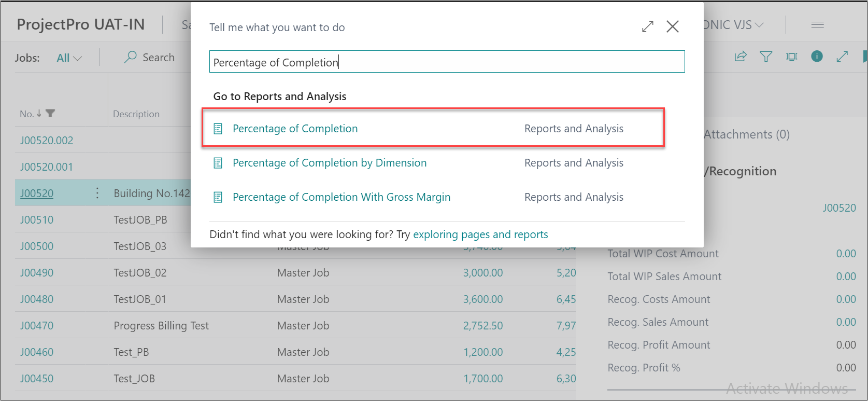Open the hamburger menu at top right

coord(818,24)
